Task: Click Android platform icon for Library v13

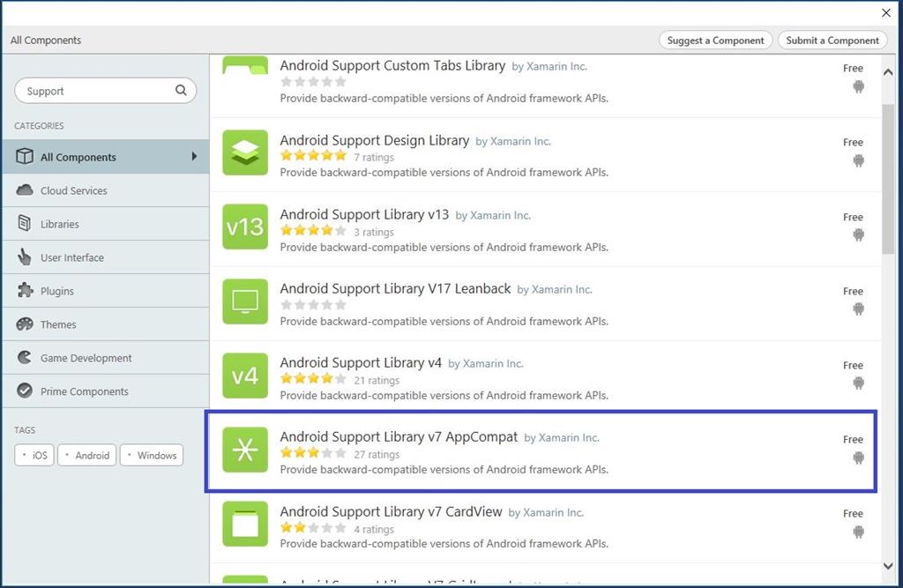Action: (858, 235)
